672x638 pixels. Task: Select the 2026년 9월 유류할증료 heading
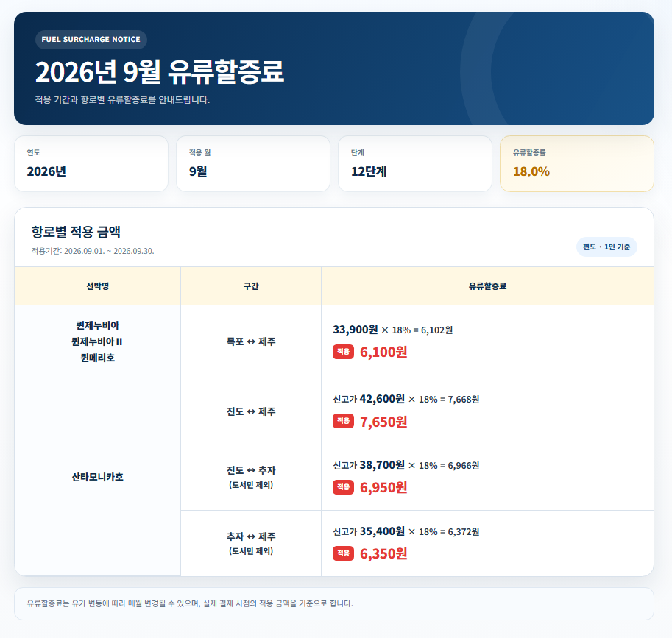(160, 71)
